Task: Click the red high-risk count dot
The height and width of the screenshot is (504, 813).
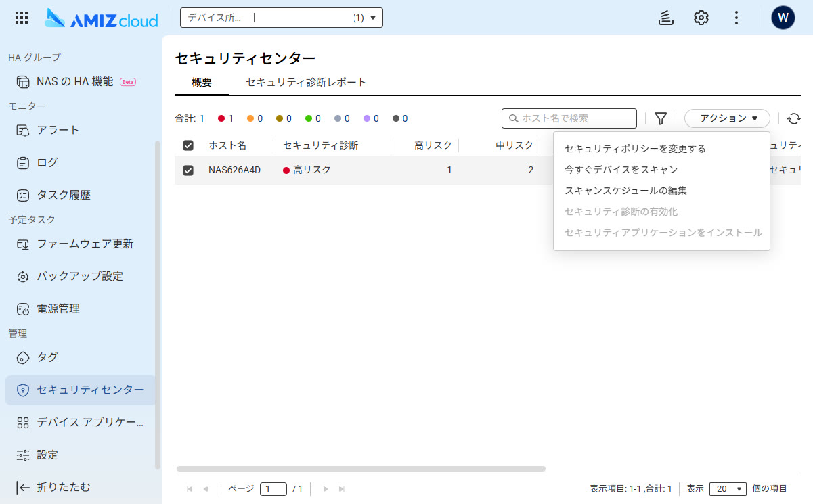Action: (x=221, y=118)
